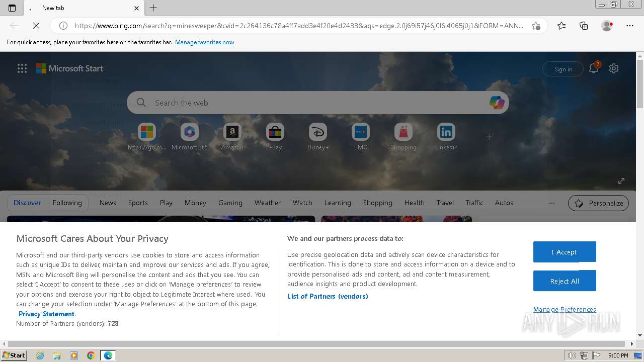The image size is (644, 362).
Task: Open the https://go.m... quick link tile
Action: coord(147,137)
